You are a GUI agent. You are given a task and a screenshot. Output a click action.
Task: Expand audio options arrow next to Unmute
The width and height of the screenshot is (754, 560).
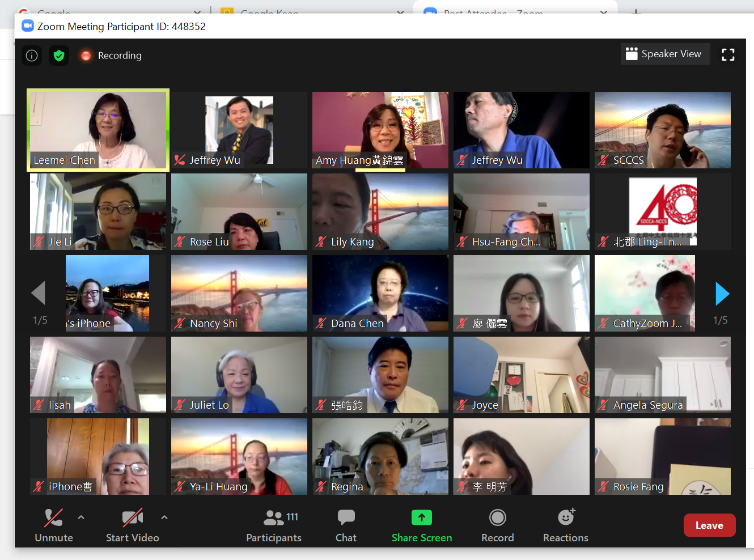pos(81,517)
